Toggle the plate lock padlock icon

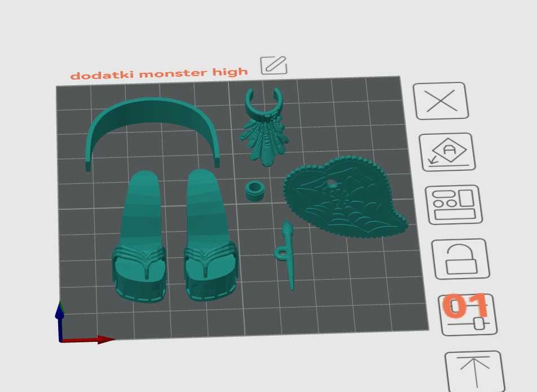[x=461, y=259]
